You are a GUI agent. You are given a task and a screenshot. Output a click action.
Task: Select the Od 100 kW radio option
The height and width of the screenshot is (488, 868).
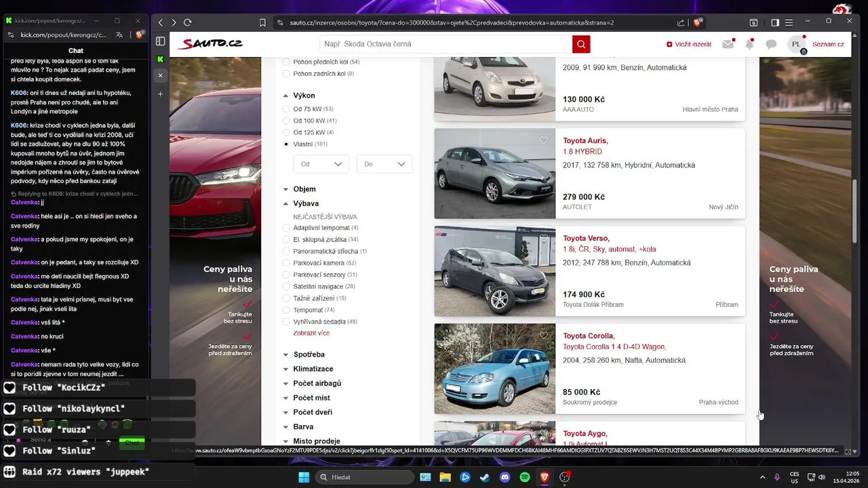(x=286, y=121)
